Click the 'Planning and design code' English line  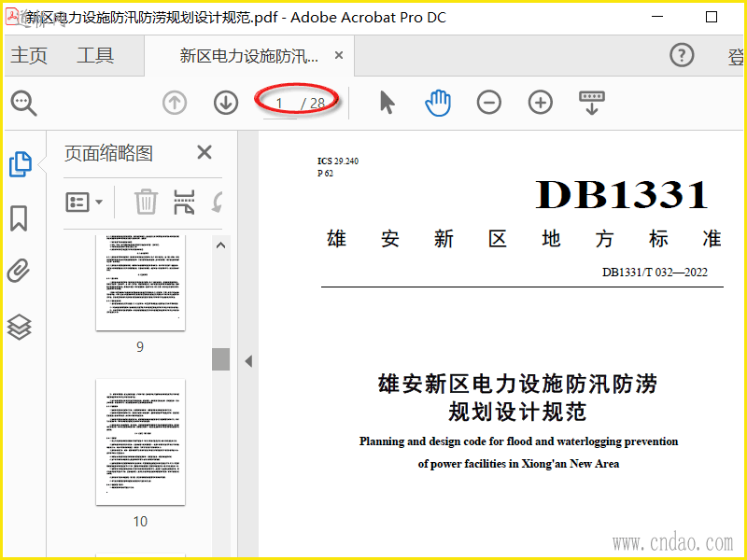coord(518,441)
